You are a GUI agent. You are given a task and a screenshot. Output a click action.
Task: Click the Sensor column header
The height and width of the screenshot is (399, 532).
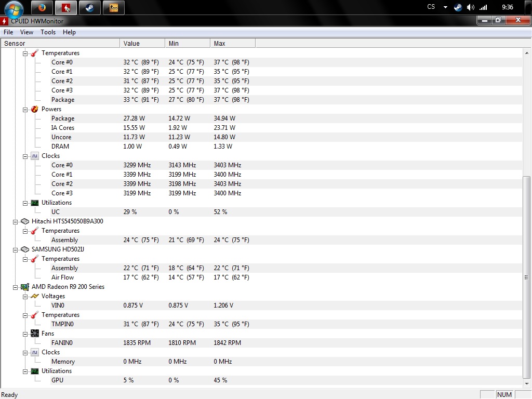[60, 44]
